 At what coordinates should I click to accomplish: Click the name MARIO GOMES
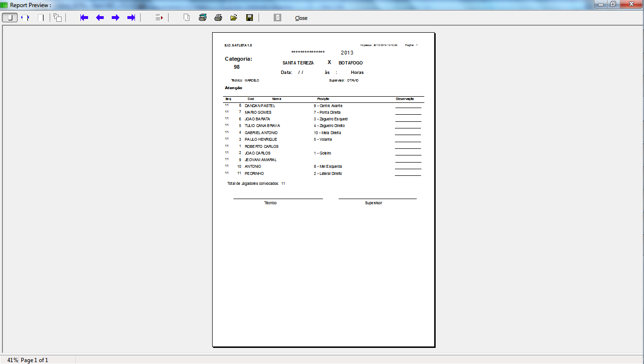point(258,112)
